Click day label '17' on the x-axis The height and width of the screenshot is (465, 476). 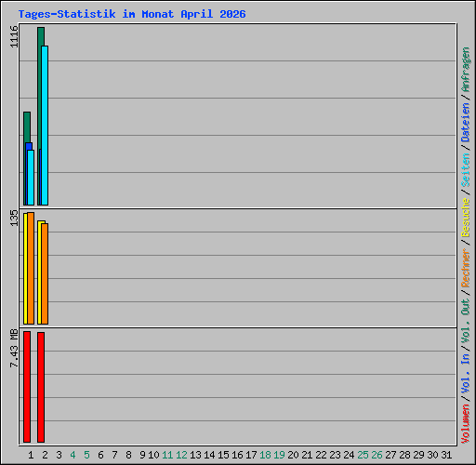251,455
